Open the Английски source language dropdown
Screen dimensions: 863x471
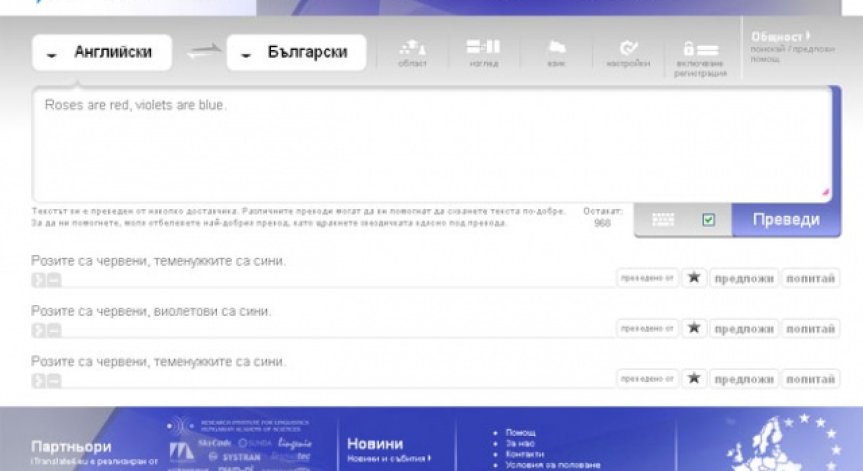[x=102, y=52]
